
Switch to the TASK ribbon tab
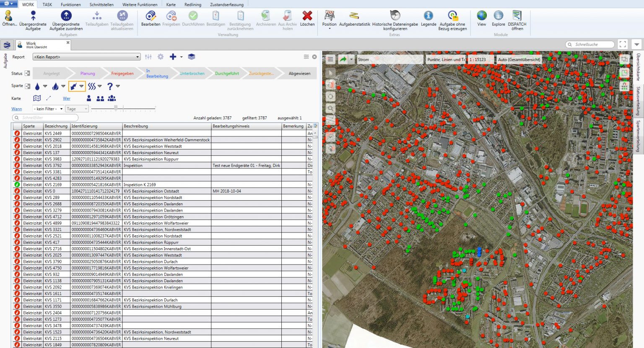pos(47,5)
